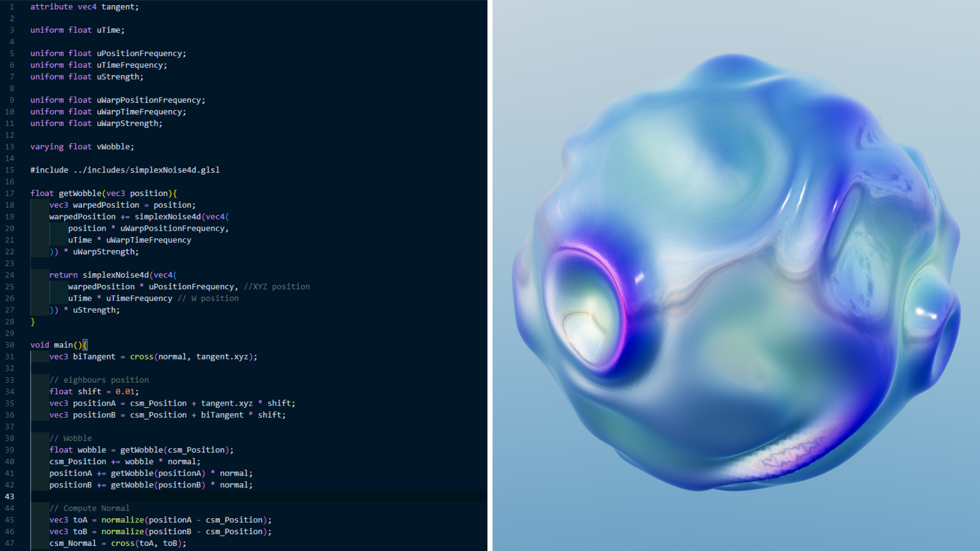This screenshot has height=551, width=980.
Task: Click the '// eighbours position' comment
Action: click(99, 380)
